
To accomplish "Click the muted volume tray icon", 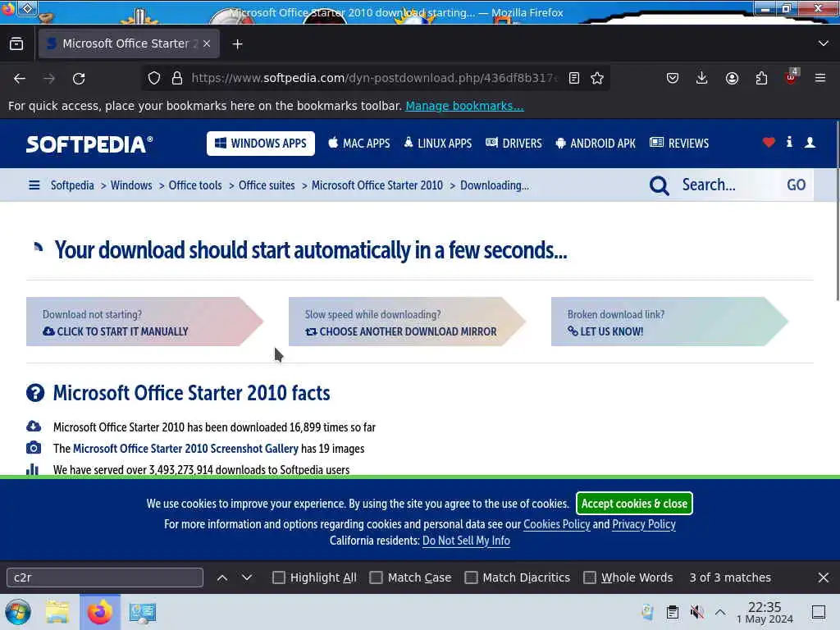I will tap(697, 612).
